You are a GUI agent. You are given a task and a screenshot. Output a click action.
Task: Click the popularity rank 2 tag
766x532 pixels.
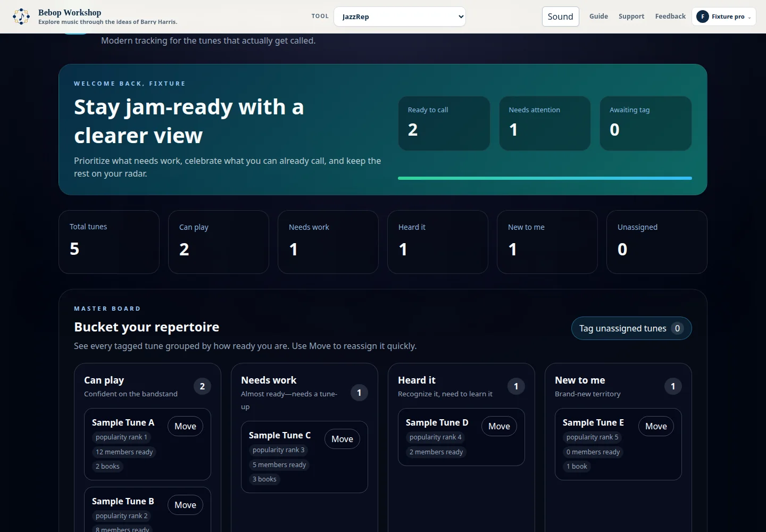pos(121,516)
